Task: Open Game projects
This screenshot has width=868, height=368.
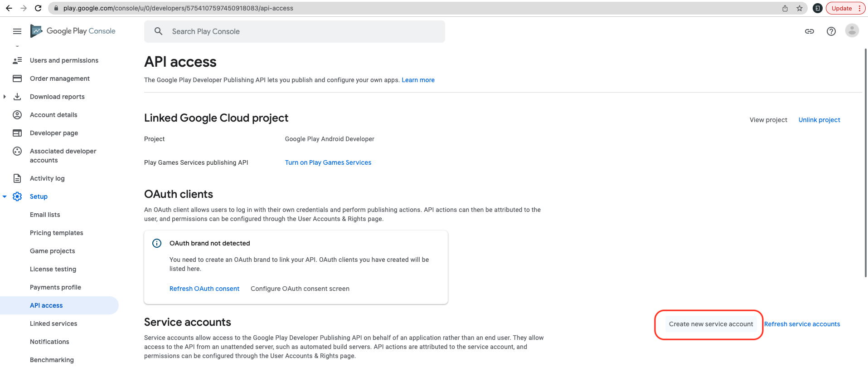Action: click(53, 251)
